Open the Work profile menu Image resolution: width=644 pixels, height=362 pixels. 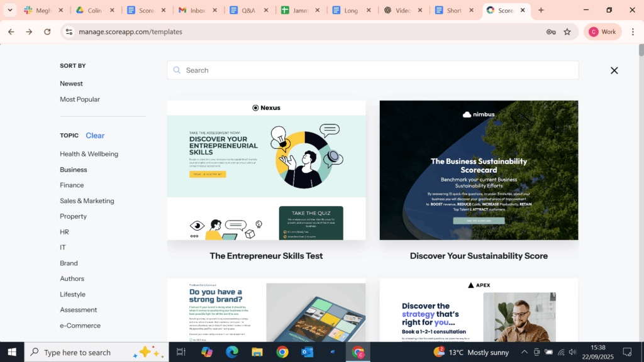click(602, 31)
